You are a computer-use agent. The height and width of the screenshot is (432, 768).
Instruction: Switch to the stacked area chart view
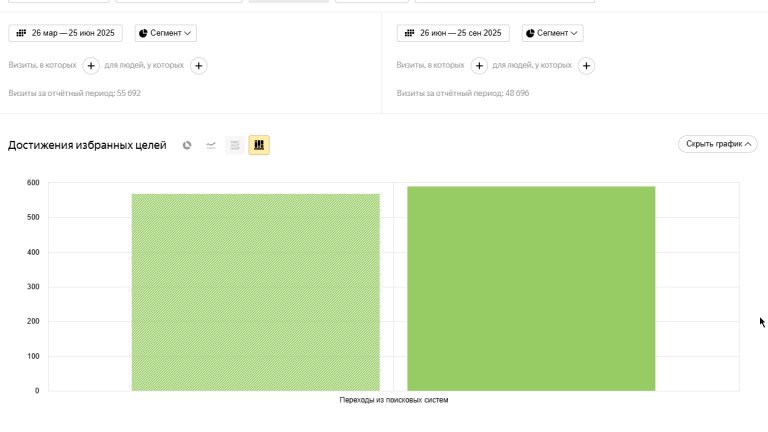pos(235,145)
